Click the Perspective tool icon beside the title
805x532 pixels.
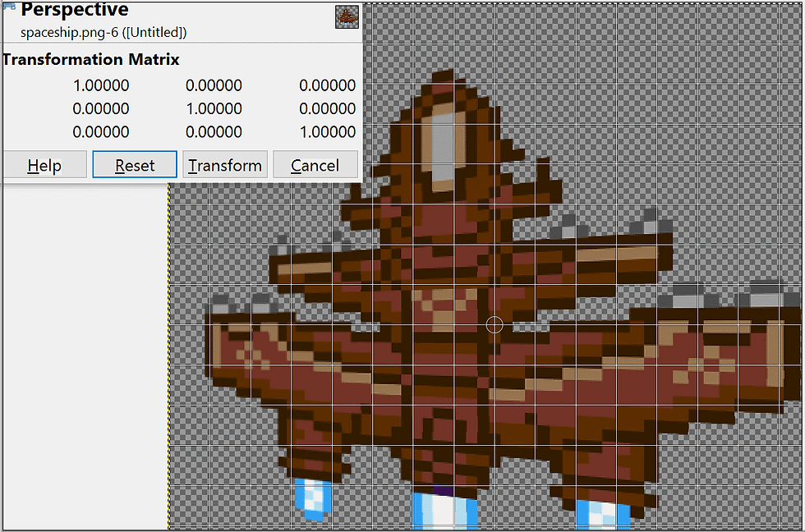(9, 5)
